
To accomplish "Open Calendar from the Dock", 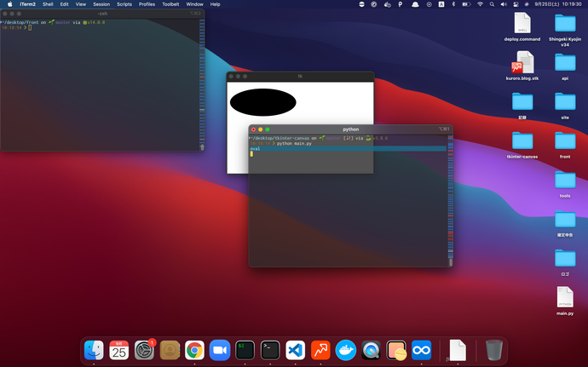I will coord(118,350).
